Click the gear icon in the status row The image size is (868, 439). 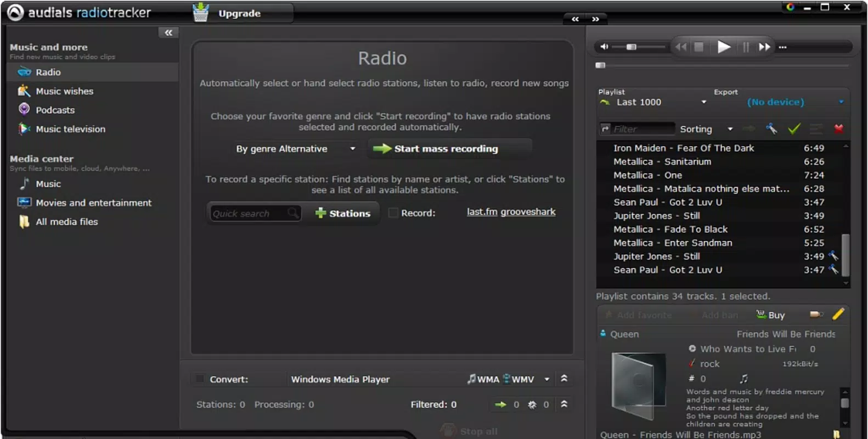pos(532,404)
